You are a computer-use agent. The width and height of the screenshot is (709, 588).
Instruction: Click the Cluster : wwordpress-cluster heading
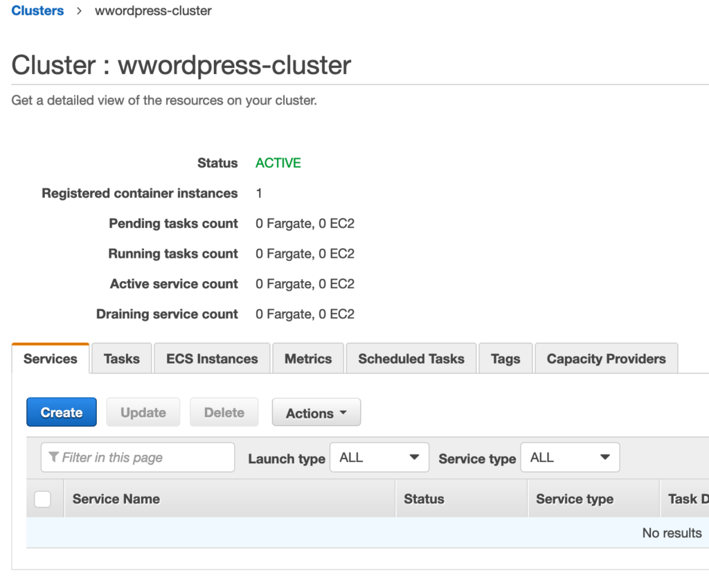[181, 64]
